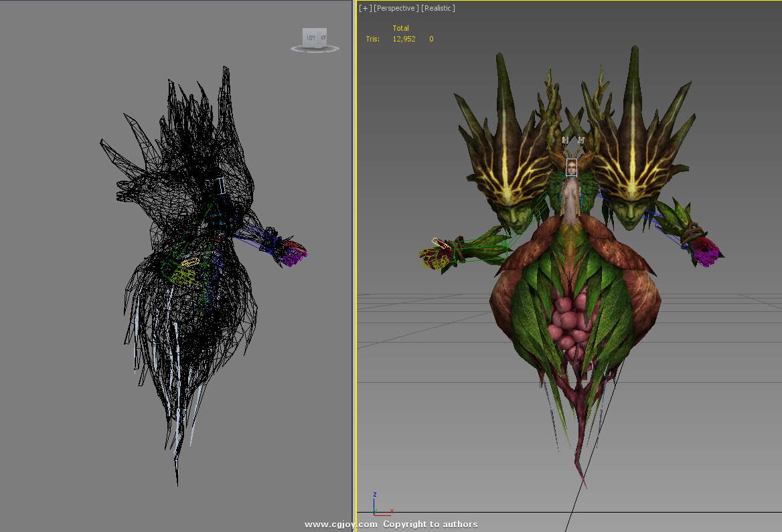Click the XYZ world axis tripod

click(380, 507)
